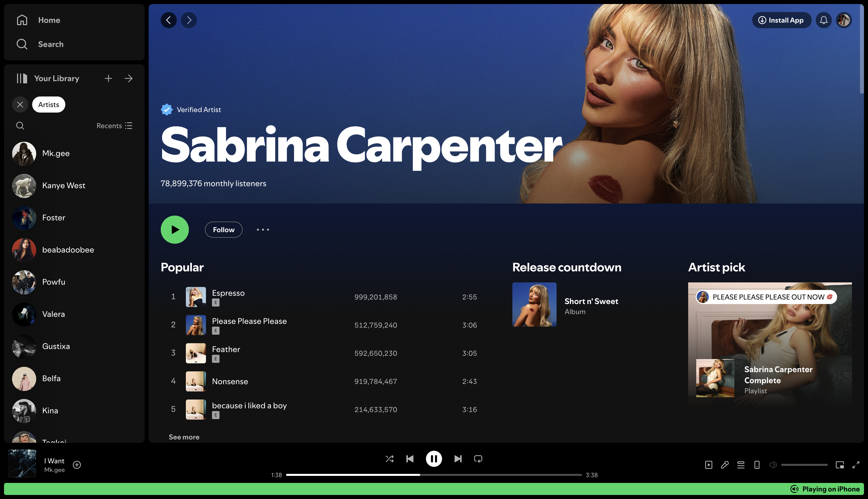868x499 pixels.
Task: Open the Recents sort dropdown
Action: point(115,126)
